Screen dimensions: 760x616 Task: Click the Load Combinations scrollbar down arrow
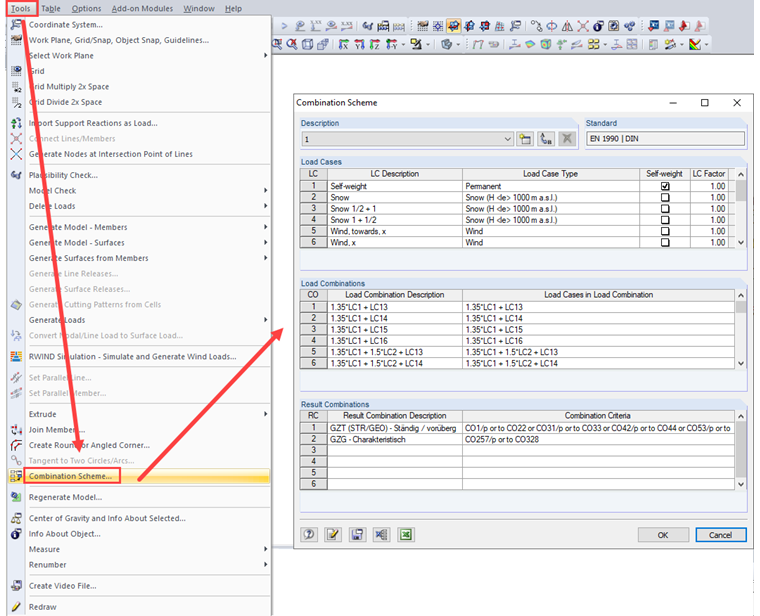[x=741, y=363]
